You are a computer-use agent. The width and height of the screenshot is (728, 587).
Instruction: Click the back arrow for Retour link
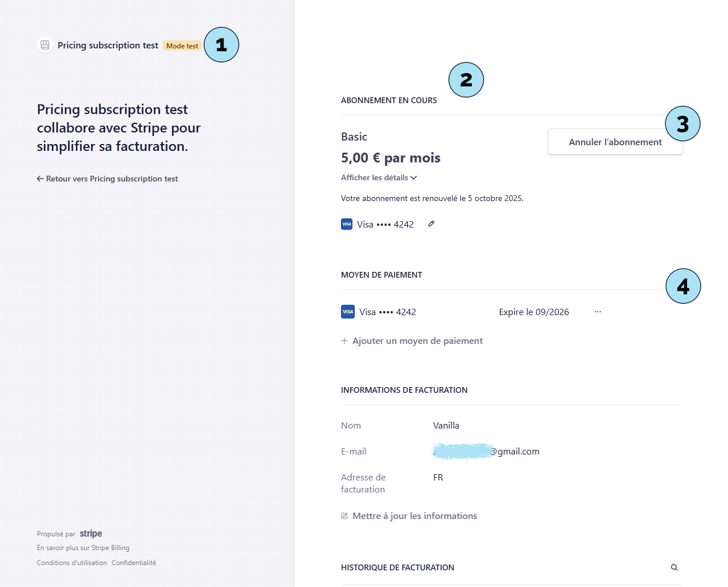[40, 179]
